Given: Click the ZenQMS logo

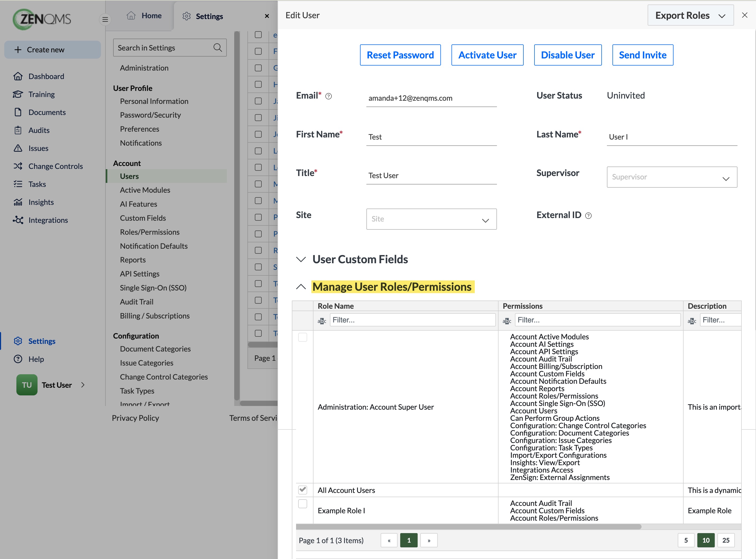Looking at the screenshot, I should click(42, 19).
